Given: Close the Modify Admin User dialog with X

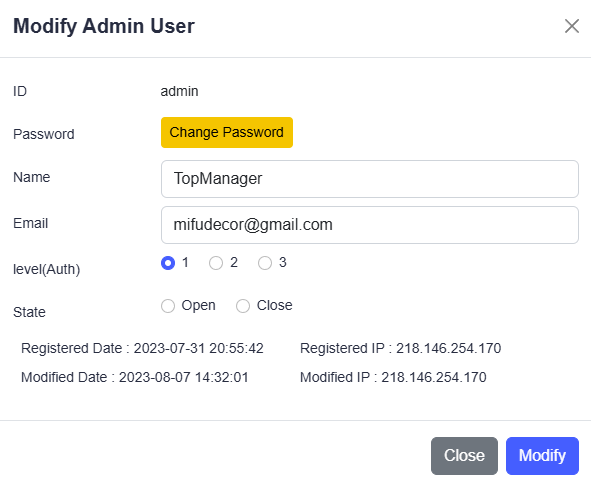Looking at the screenshot, I should point(571,26).
